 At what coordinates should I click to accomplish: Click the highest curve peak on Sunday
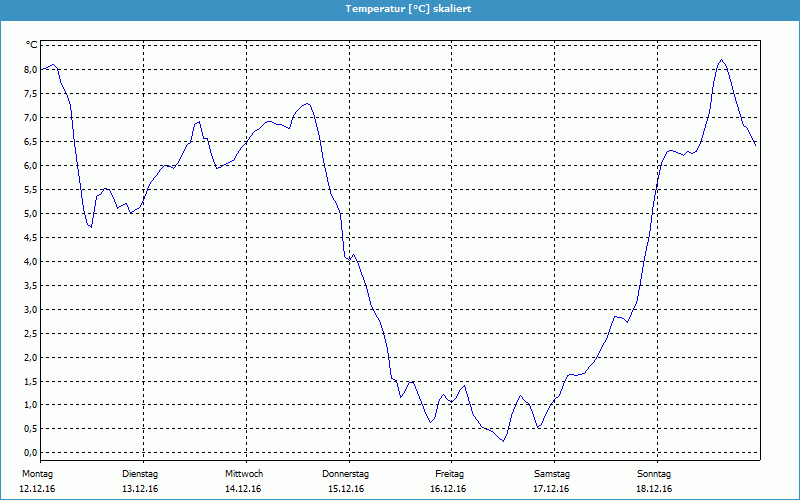[x=721, y=60]
